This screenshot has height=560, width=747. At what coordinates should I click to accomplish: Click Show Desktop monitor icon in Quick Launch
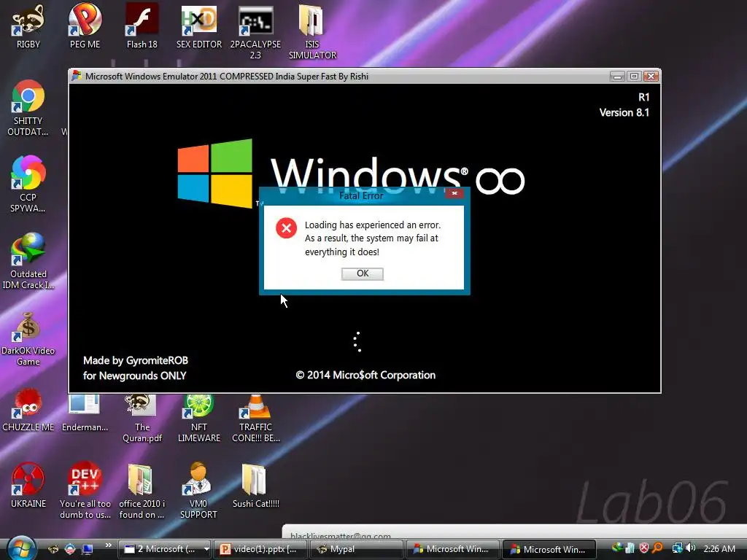click(x=87, y=549)
